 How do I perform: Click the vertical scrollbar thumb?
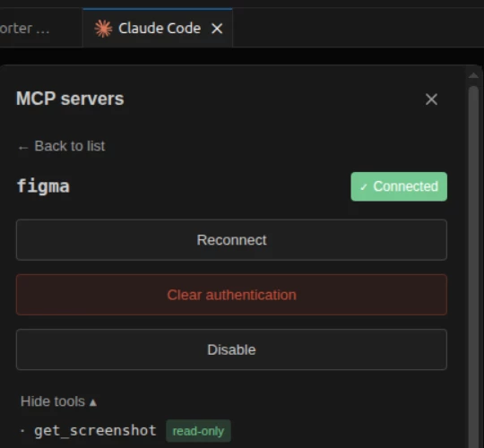[473, 267]
